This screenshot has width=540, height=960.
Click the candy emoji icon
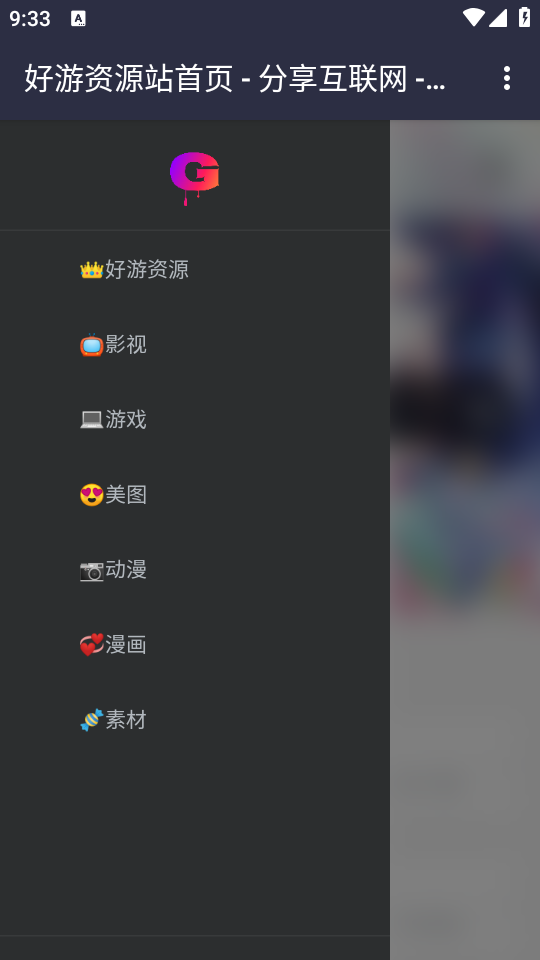point(91,720)
